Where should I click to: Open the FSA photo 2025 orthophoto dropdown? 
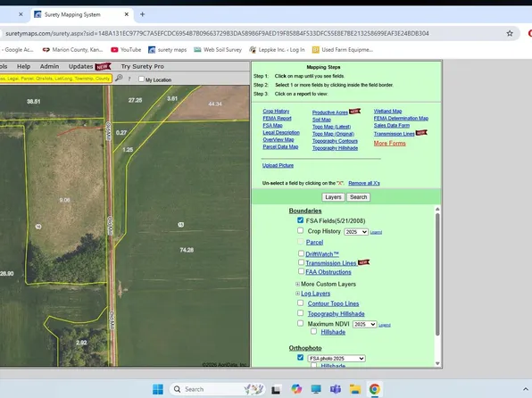[337, 359]
